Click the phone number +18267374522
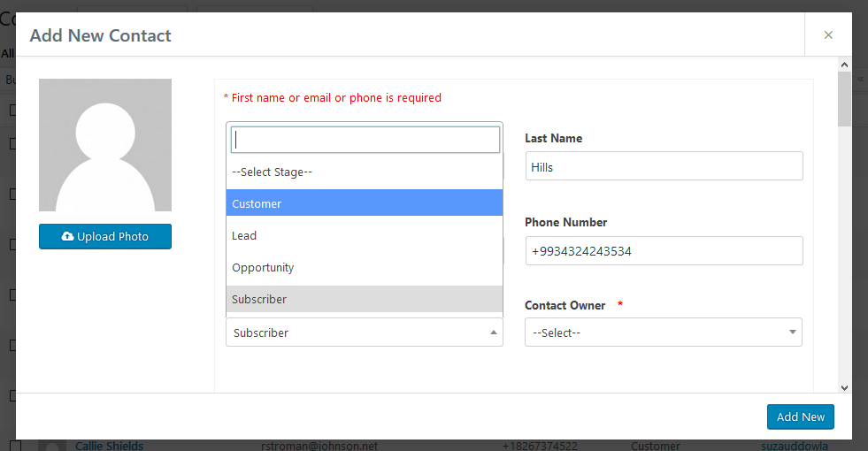The height and width of the screenshot is (451, 868). point(540,446)
